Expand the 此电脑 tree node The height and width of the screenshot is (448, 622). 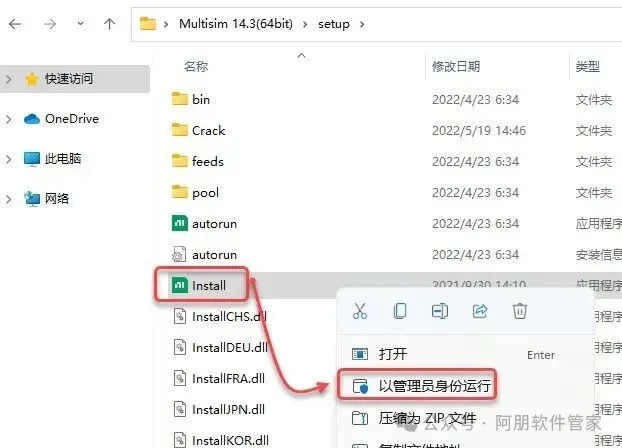coord(8,159)
